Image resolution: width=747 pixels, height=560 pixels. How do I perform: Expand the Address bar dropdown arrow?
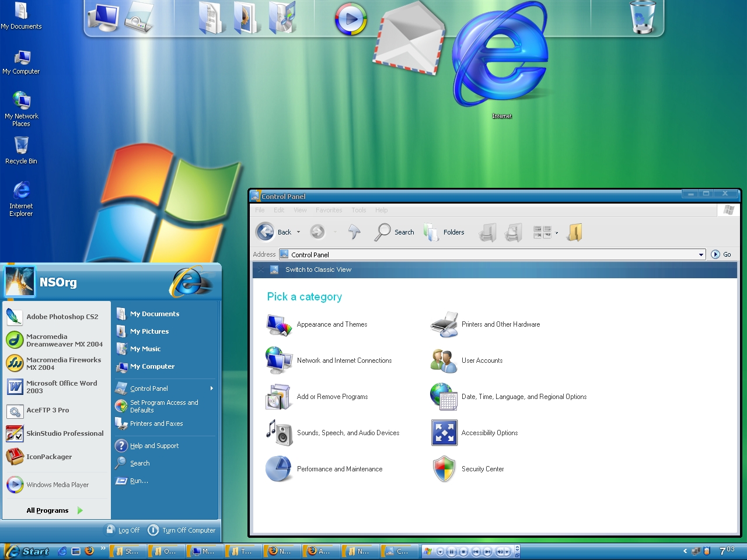[x=701, y=254]
